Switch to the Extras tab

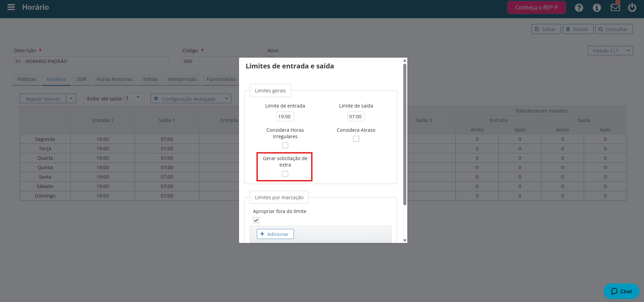pos(150,79)
